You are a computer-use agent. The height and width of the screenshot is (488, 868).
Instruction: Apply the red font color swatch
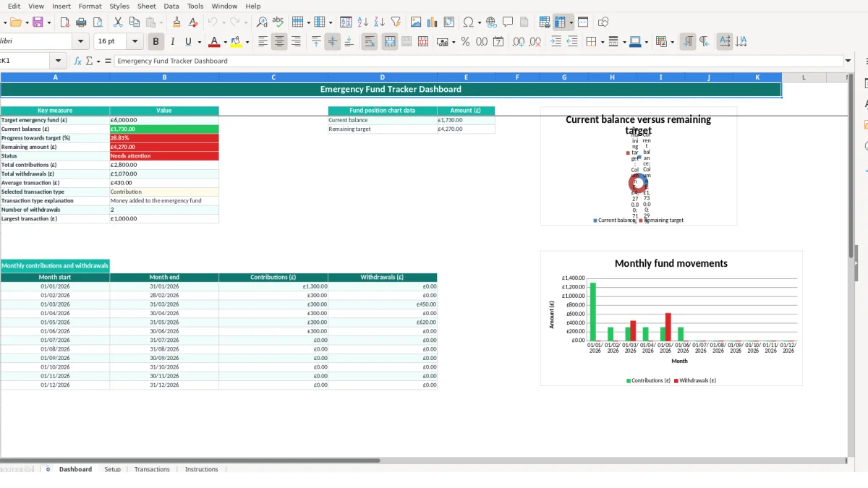213,42
